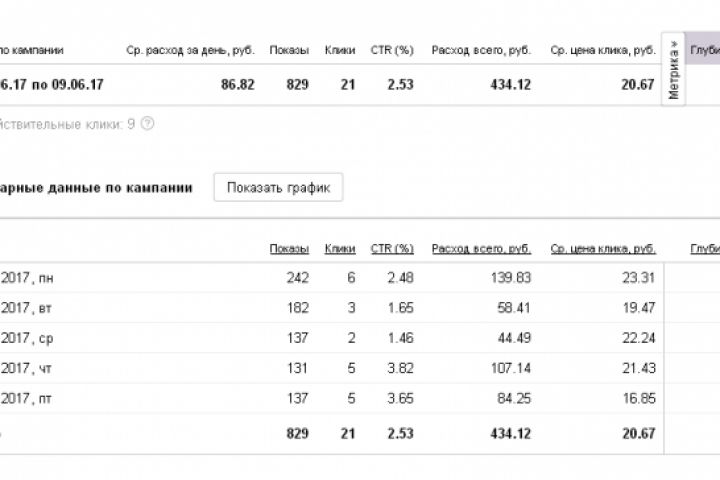
Task: Click the 86.82 average daily spend value
Action: click(237, 84)
